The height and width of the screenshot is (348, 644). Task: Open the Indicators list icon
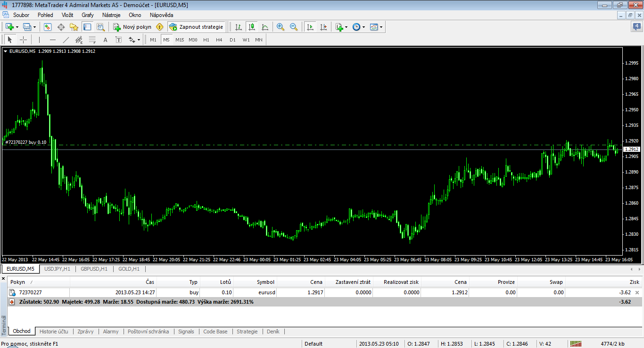coord(339,27)
